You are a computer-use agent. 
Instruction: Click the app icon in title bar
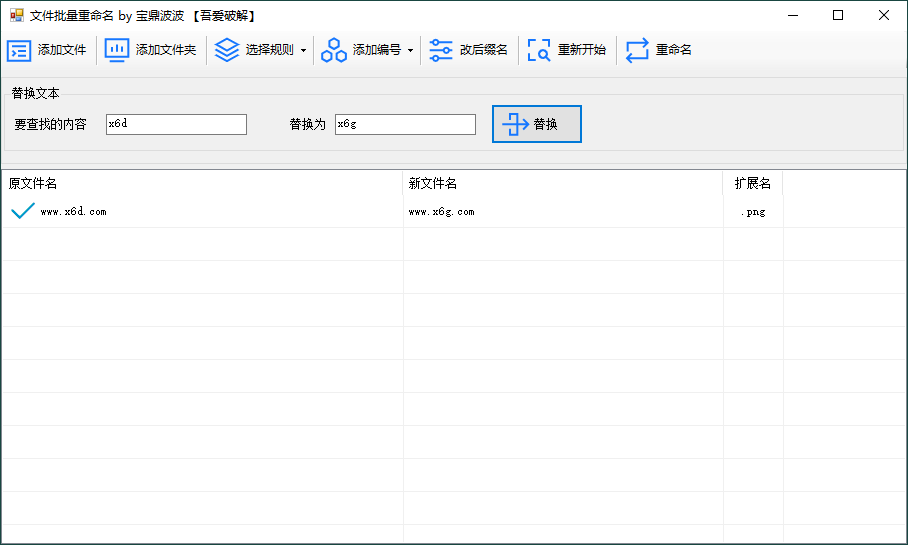[x=16, y=15]
